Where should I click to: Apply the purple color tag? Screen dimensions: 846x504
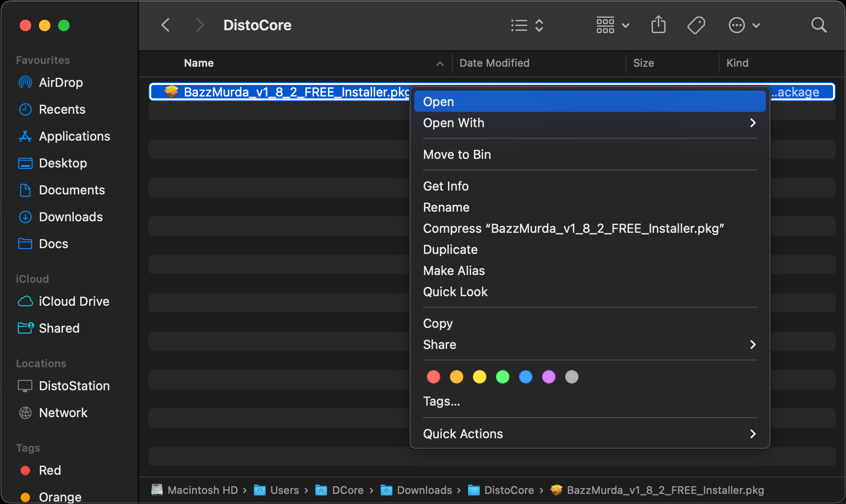coord(549,377)
